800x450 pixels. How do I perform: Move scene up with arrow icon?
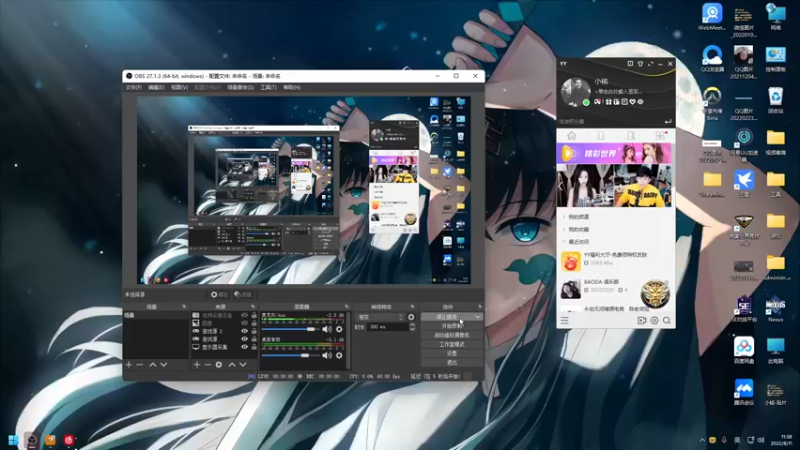(153, 365)
